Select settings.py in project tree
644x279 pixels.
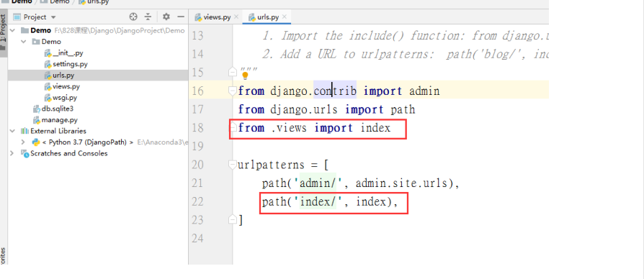point(66,64)
